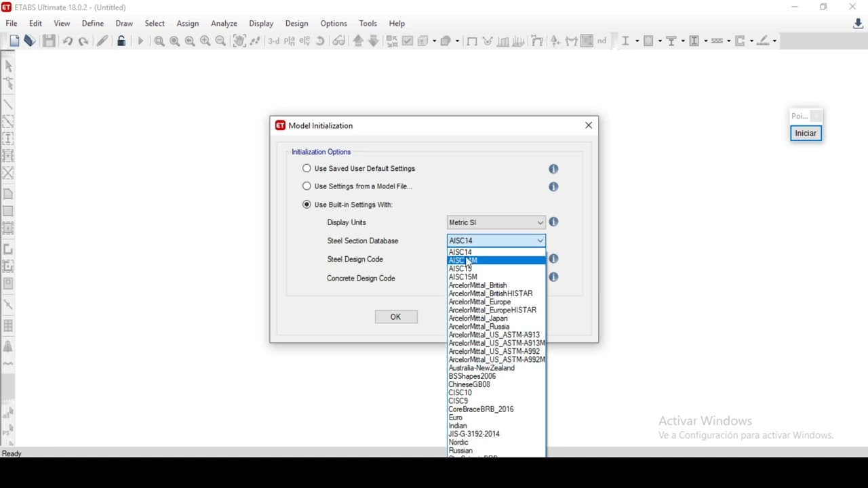Click the Save floppy disk icon

(x=49, y=41)
